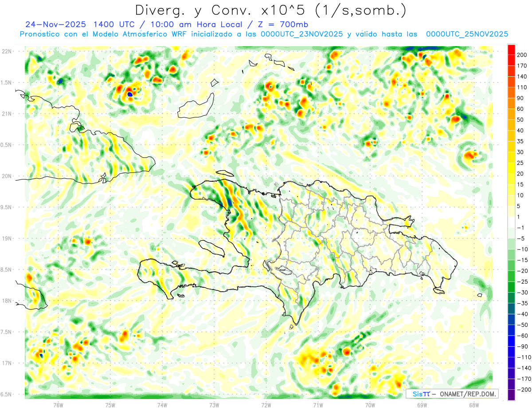Click the '9.5N' latitude axis label

[x=7, y=207]
